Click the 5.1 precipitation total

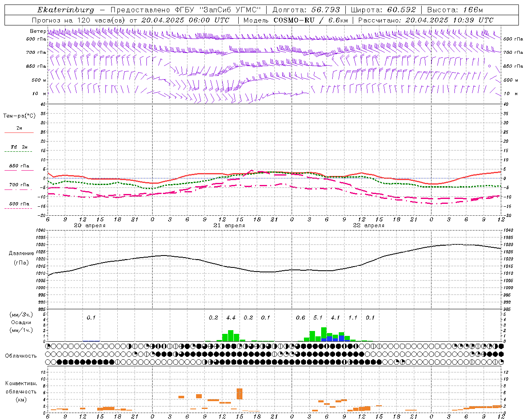(318, 317)
